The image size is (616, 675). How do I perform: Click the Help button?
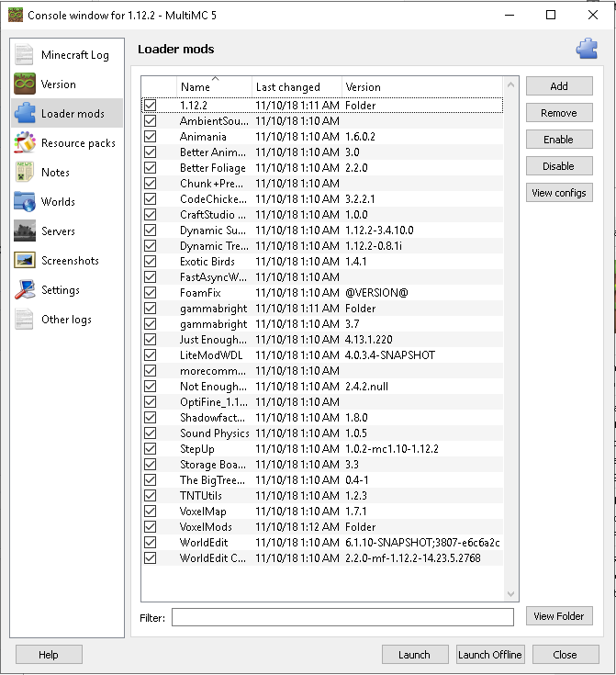49,654
